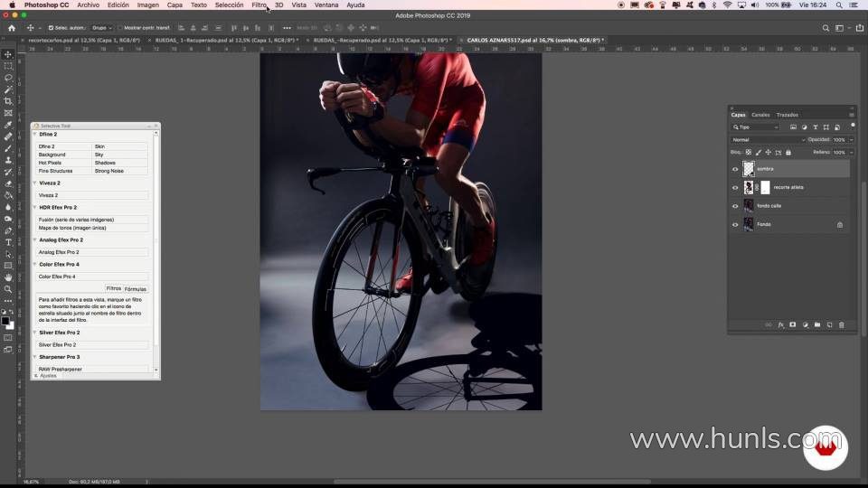Image resolution: width=868 pixels, height=488 pixels.
Task: Collapse the HDR Efex Pro 2 section
Action: point(35,208)
